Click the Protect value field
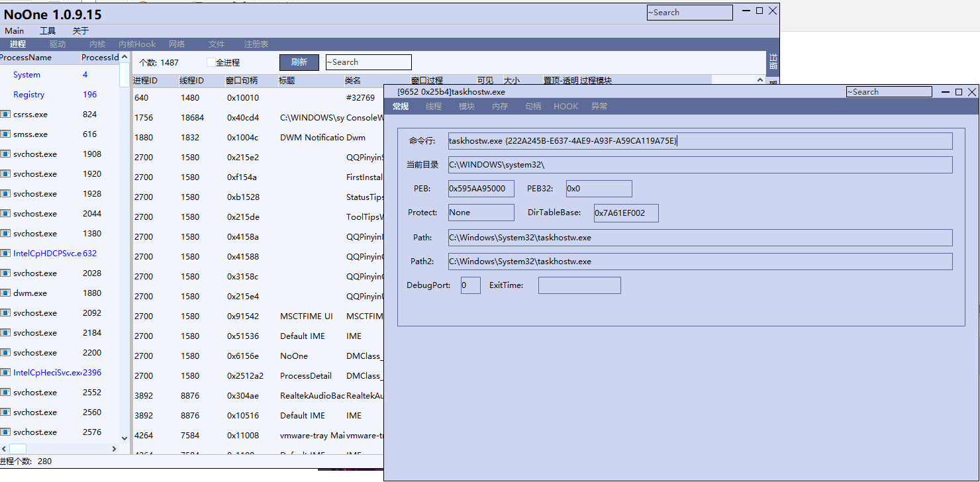980x482 pixels. [481, 213]
